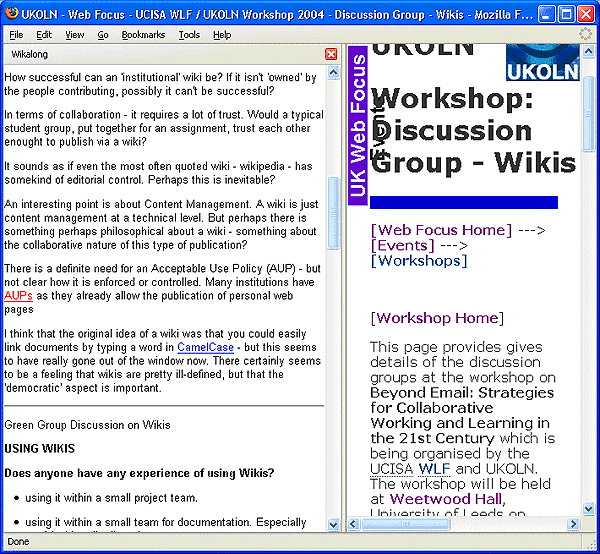Click the sidebar vertical scrollbar thumb
Image resolution: width=600 pixels, height=554 pixels.
coord(334,213)
